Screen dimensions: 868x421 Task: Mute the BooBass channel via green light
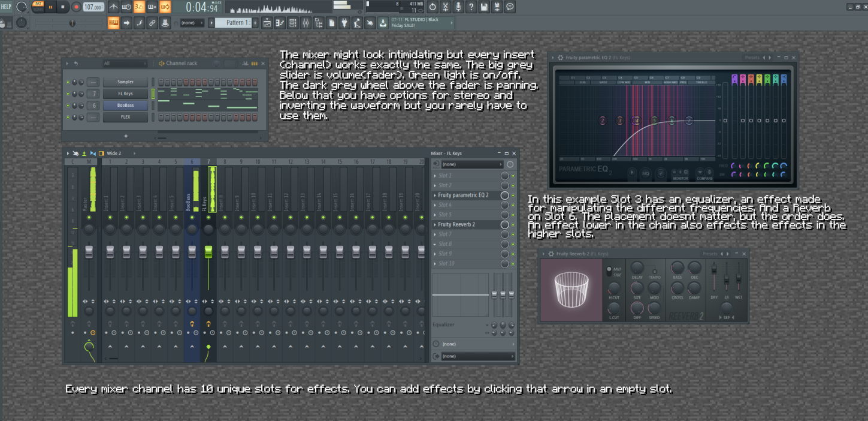coord(68,105)
